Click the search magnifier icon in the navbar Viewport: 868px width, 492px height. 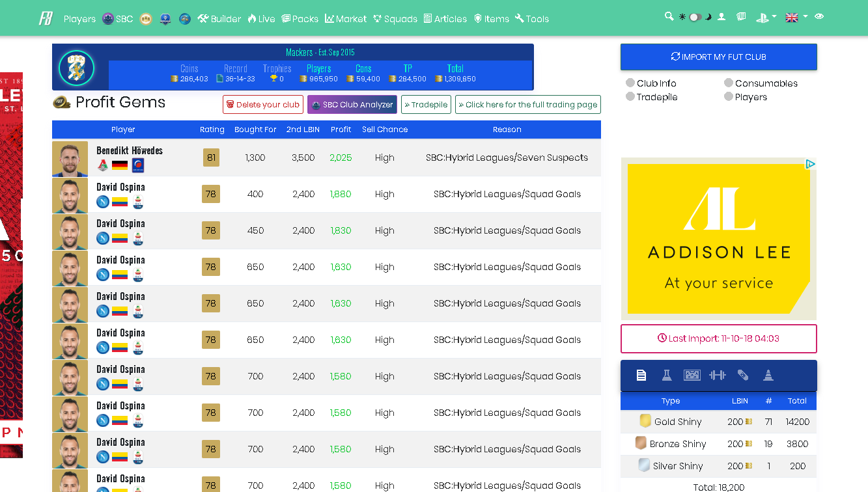coord(669,17)
